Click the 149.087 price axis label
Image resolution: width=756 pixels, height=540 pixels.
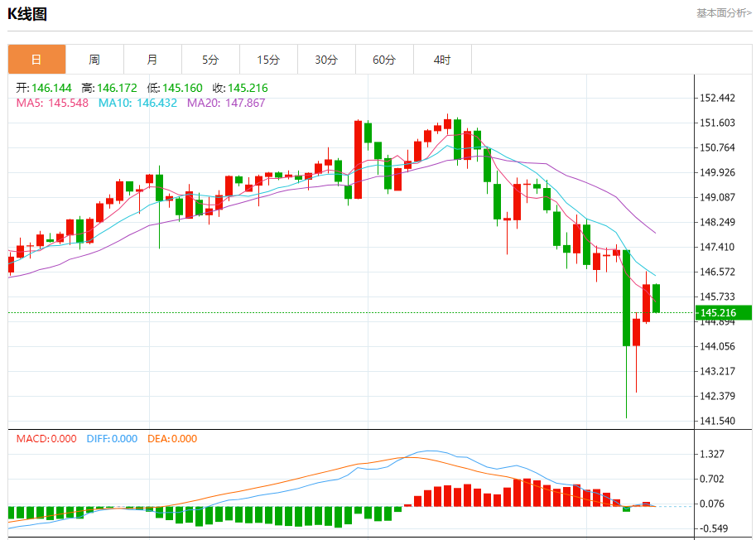pyautogui.click(x=717, y=197)
